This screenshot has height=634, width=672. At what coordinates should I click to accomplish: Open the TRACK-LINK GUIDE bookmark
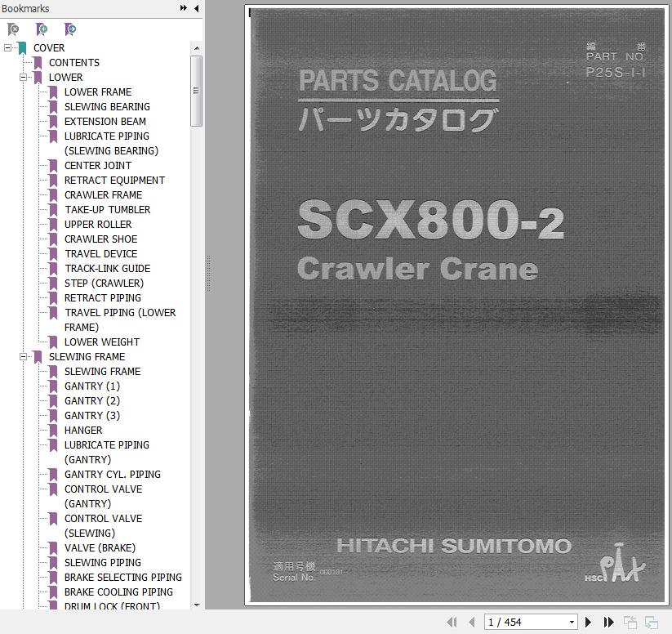108,269
